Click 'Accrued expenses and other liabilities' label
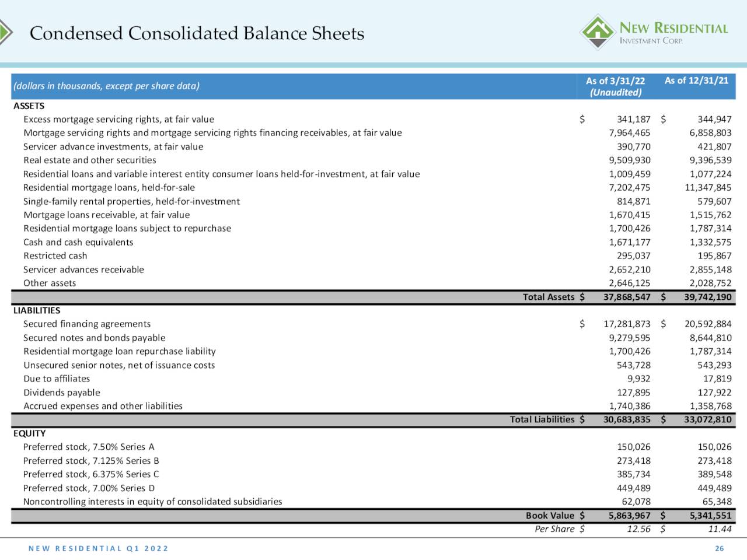Image resolution: width=747 pixels, height=560 pixels. [103, 406]
